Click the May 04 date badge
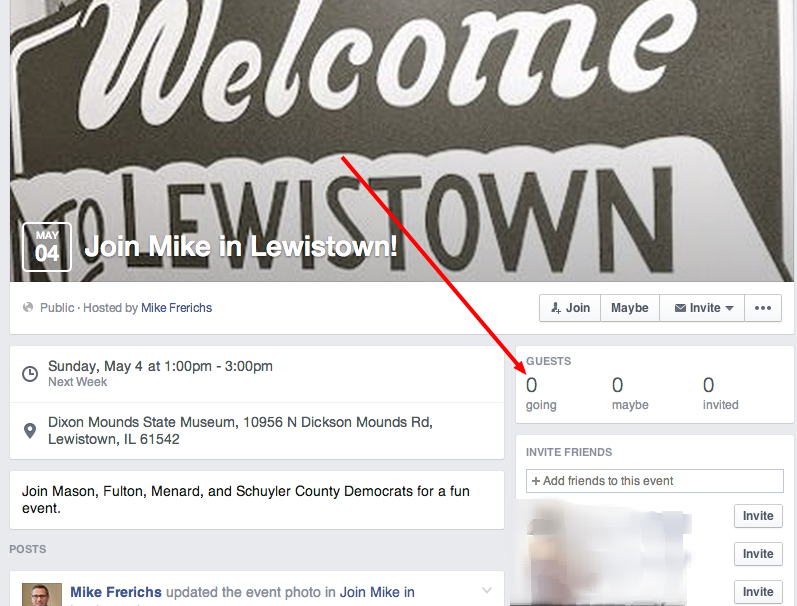 (x=47, y=247)
